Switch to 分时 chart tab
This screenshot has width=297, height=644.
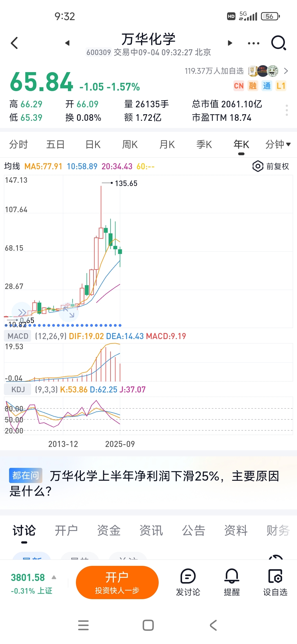[18, 144]
